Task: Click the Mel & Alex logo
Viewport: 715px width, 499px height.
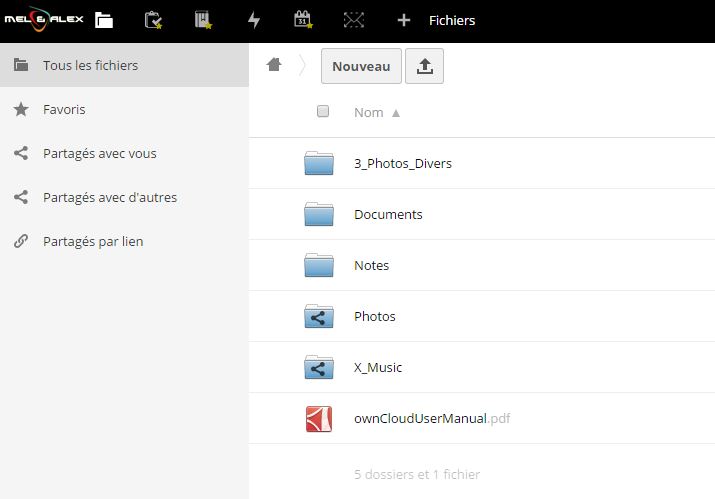Action: (x=43, y=20)
